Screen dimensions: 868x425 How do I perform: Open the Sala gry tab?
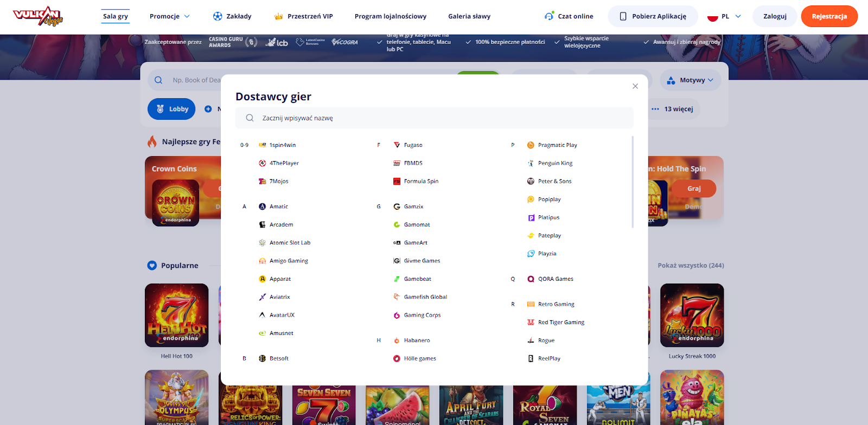point(116,16)
